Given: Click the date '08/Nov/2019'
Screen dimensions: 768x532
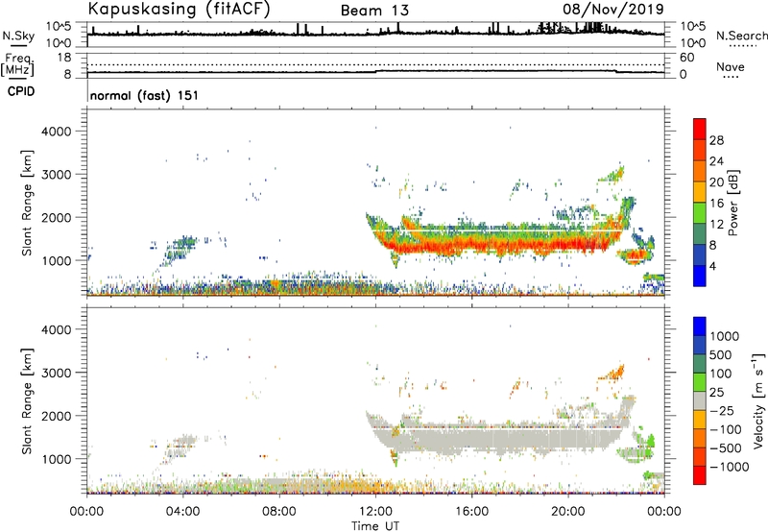Looking at the screenshot, I should tap(613, 9).
